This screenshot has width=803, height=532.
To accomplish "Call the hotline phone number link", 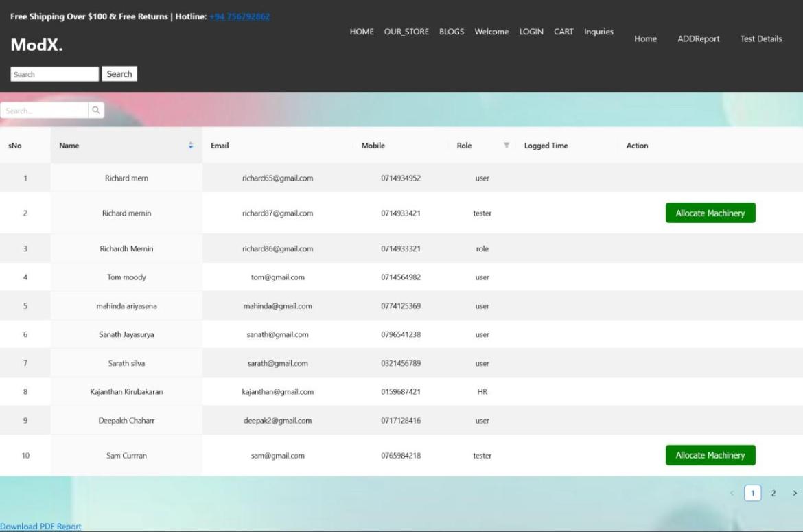I will 240,16.
